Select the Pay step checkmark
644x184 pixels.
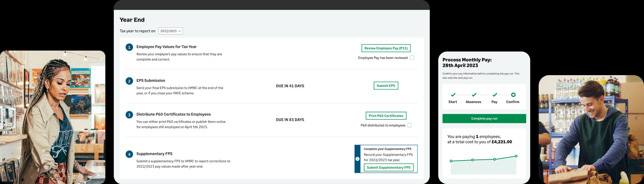[494, 95]
